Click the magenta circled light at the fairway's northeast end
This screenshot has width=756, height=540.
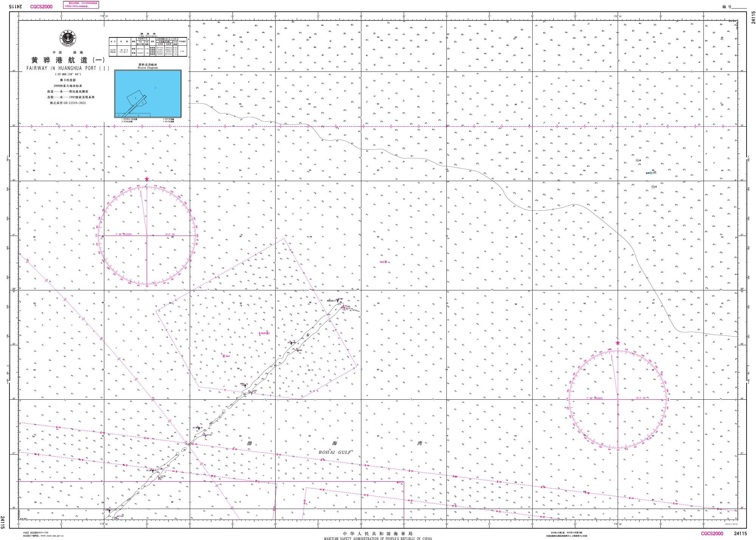point(344,307)
